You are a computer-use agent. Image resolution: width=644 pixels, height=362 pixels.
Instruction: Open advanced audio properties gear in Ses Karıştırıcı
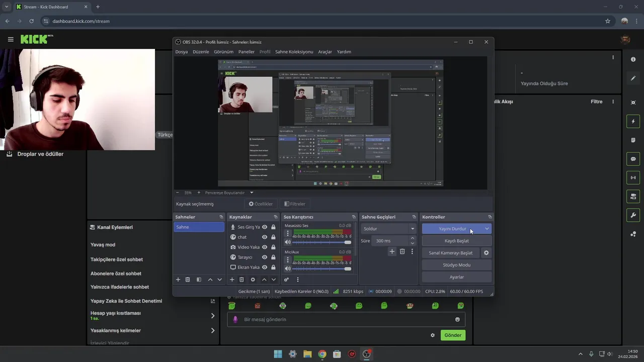point(286,280)
